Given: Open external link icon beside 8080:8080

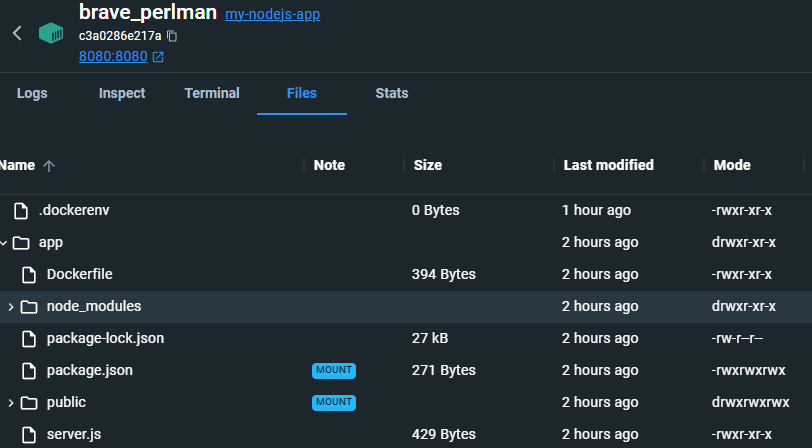Looking at the screenshot, I should (x=158, y=56).
